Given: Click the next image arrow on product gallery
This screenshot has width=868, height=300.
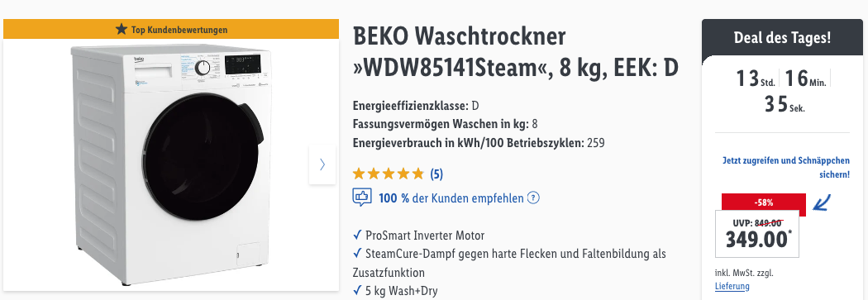Looking at the screenshot, I should coord(322,164).
